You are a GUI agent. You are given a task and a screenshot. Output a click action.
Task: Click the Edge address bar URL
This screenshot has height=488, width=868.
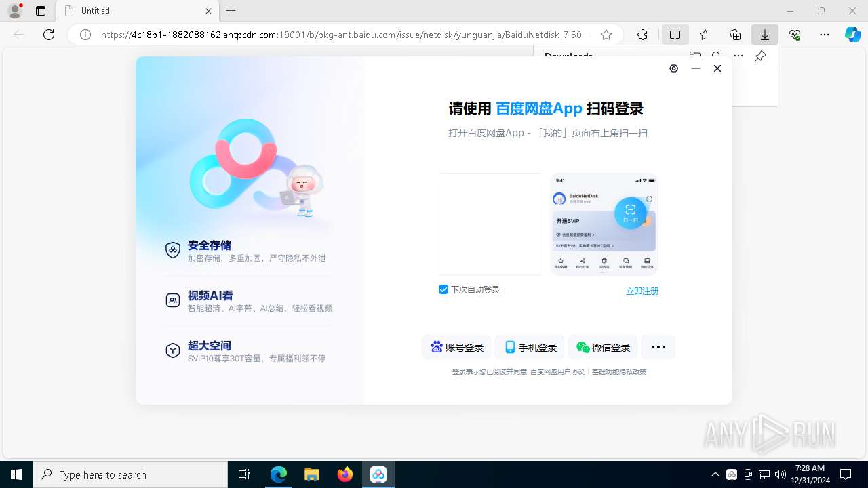346,35
